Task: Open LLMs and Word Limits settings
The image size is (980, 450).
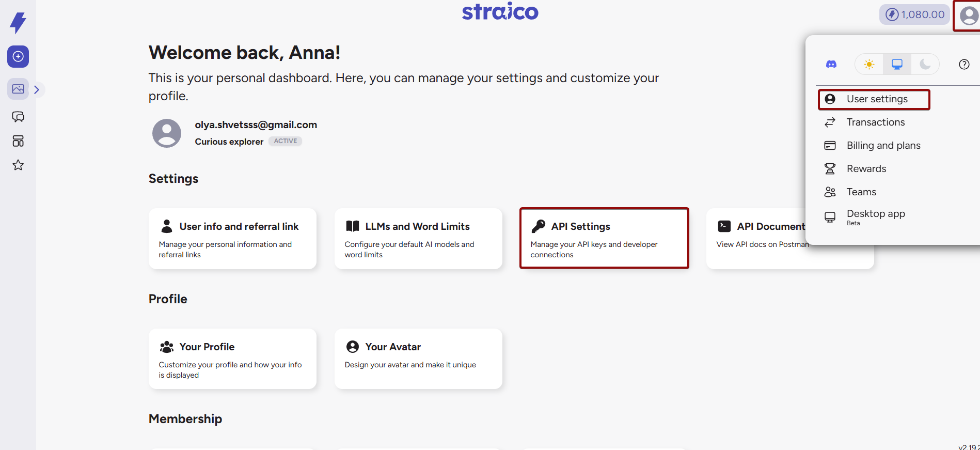Action: click(x=418, y=238)
